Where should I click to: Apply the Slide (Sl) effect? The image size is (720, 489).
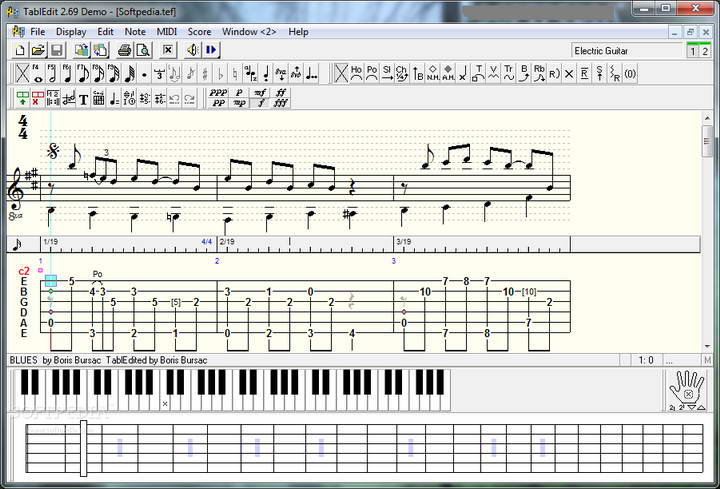click(x=387, y=73)
